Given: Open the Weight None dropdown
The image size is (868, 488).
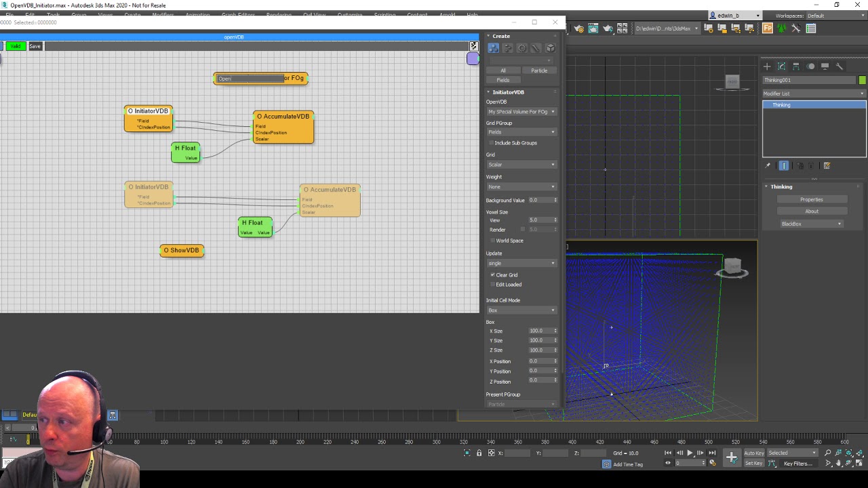Looking at the screenshot, I should [x=521, y=187].
